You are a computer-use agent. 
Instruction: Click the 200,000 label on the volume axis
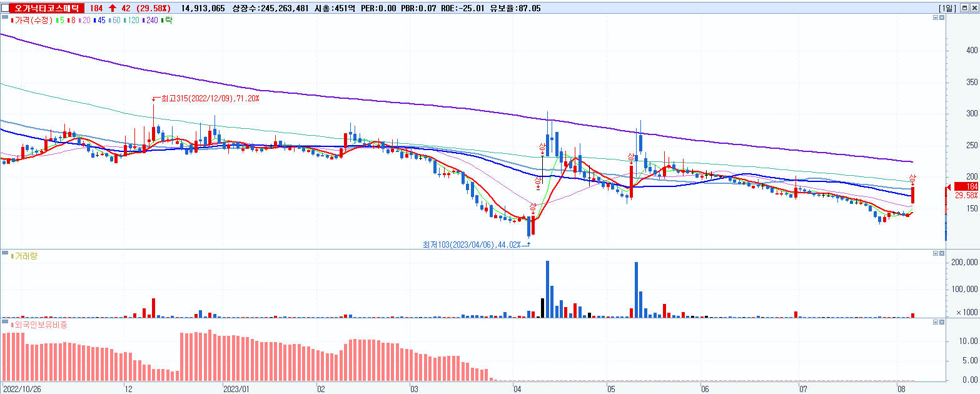pyautogui.click(x=963, y=263)
